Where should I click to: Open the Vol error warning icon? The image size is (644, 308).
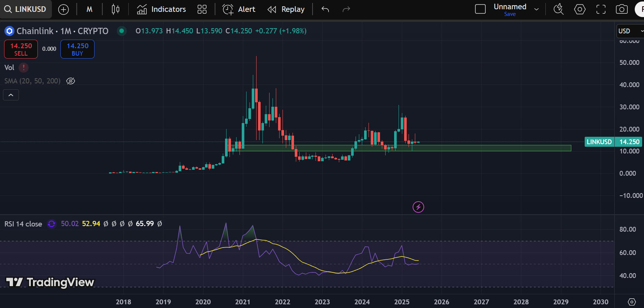(24, 67)
